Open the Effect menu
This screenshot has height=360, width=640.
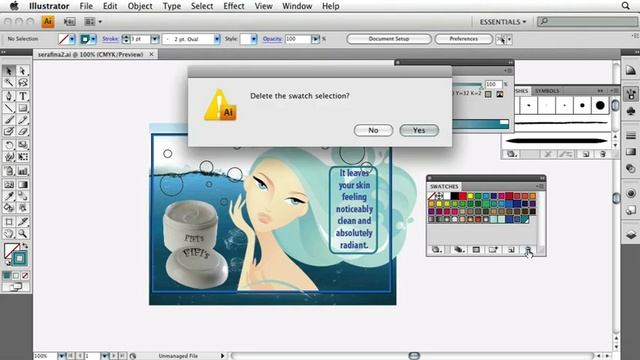click(x=233, y=6)
